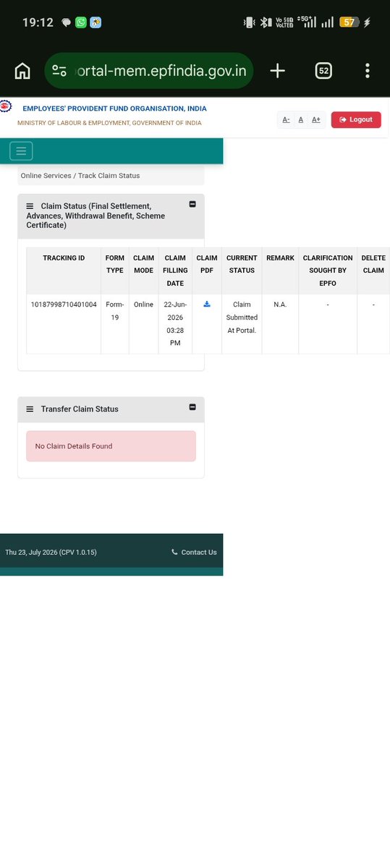Tap the Bluetooth status icon
The height and width of the screenshot is (868, 390).
pyautogui.click(x=266, y=22)
